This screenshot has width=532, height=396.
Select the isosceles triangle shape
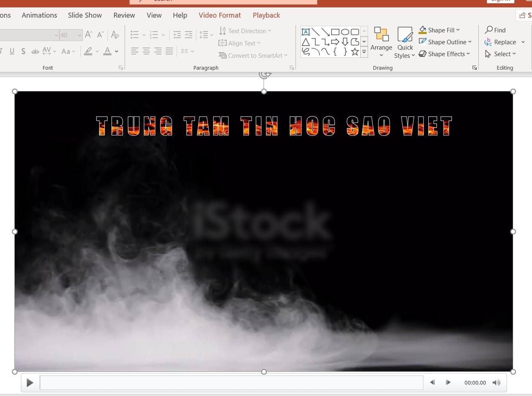(x=305, y=42)
